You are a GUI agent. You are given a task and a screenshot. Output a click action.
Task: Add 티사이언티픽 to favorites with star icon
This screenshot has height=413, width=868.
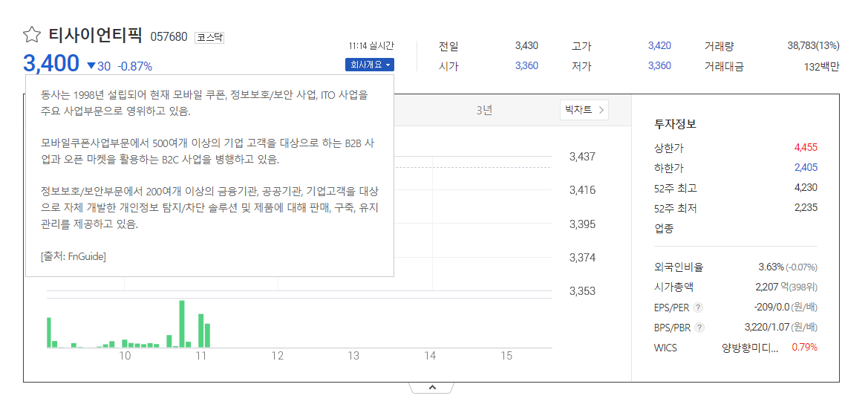tap(31, 36)
